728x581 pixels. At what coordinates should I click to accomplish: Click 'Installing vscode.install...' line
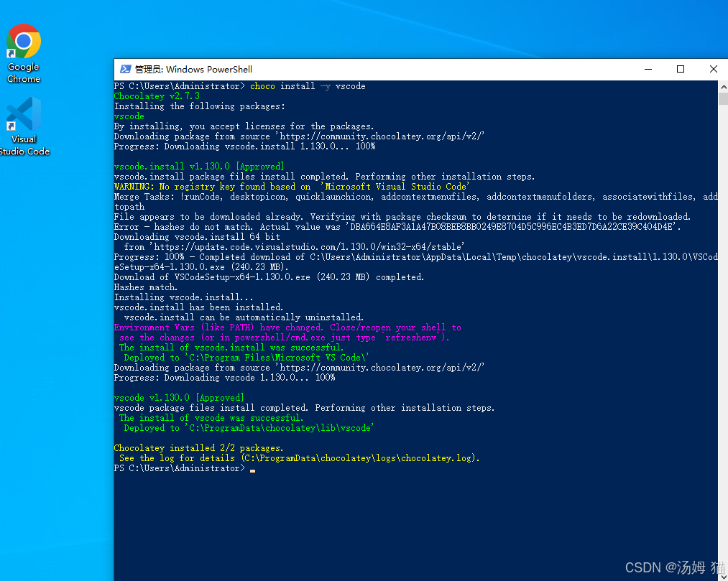pyautogui.click(x=184, y=297)
